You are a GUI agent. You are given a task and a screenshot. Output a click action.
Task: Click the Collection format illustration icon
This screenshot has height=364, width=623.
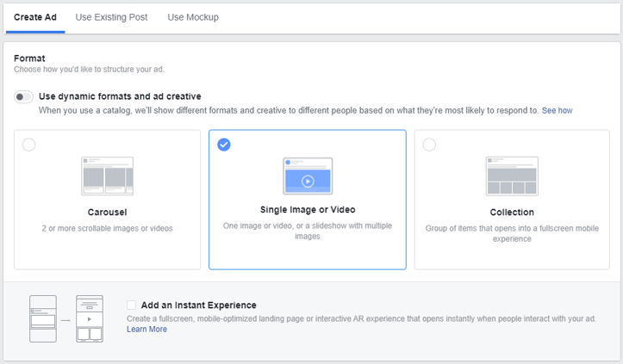(x=512, y=176)
